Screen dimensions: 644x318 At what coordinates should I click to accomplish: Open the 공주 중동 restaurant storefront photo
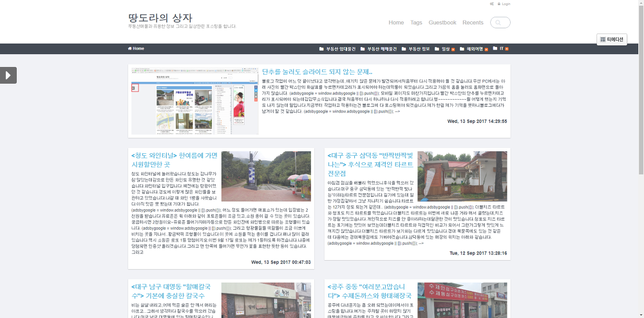click(462, 301)
